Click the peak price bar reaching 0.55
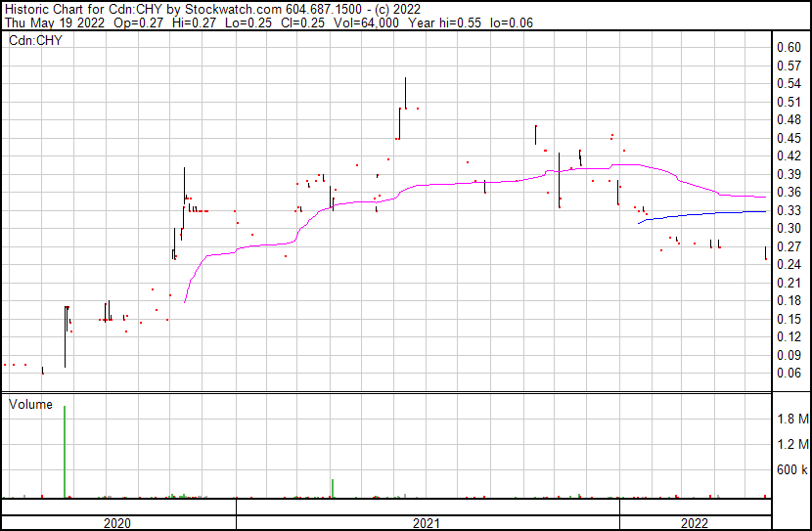This screenshot has width=812, height=531. point(405,93)
